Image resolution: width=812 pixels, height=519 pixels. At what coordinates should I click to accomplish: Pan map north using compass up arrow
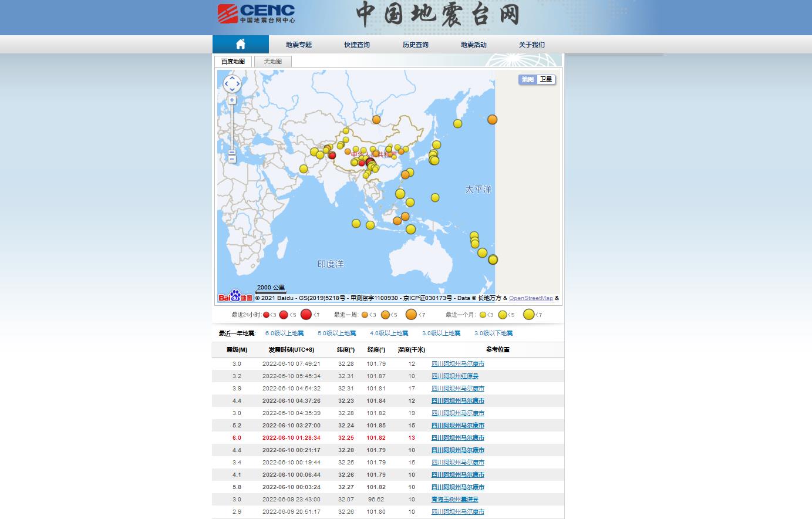coord(232,77)
